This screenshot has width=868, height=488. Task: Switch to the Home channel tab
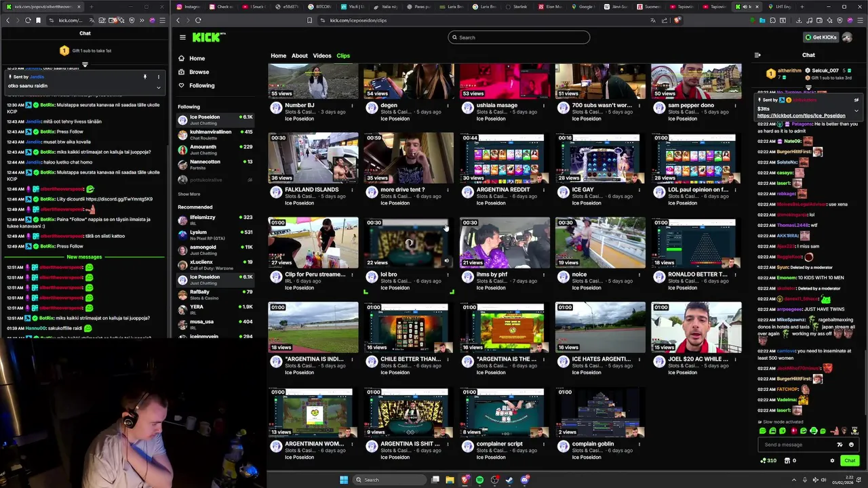[278, 56]
